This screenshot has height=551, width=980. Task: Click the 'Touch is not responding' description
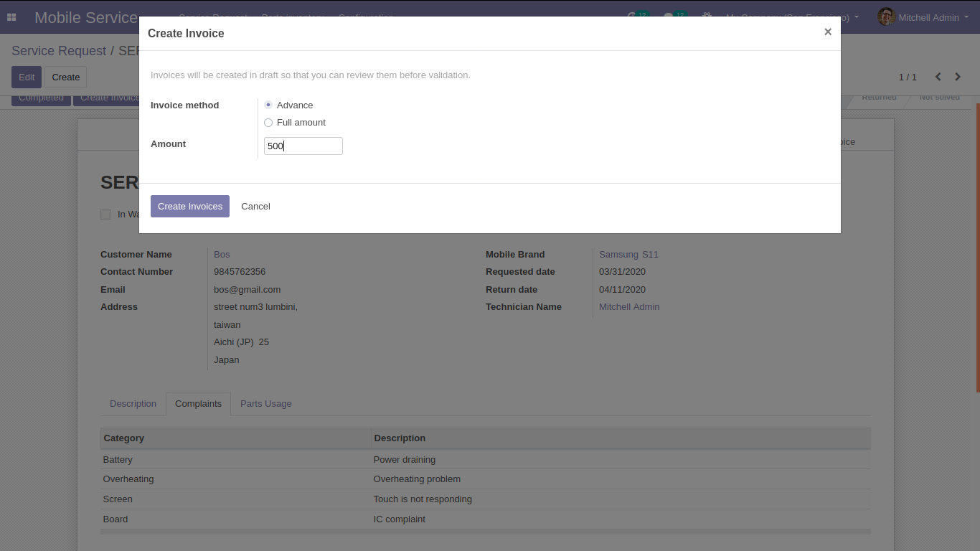point(423,499)
